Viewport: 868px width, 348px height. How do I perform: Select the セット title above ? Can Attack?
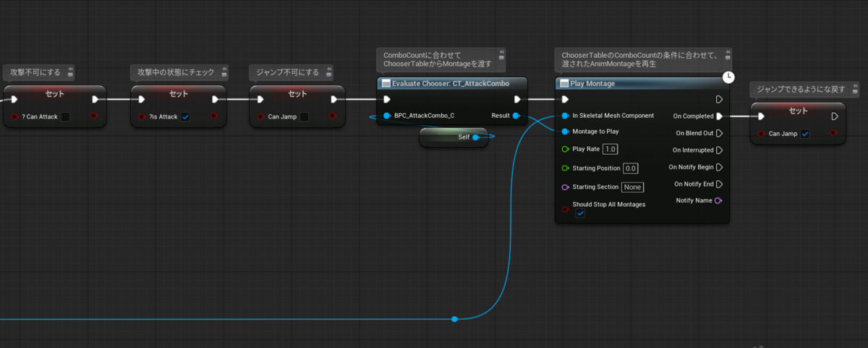[55, 93]
